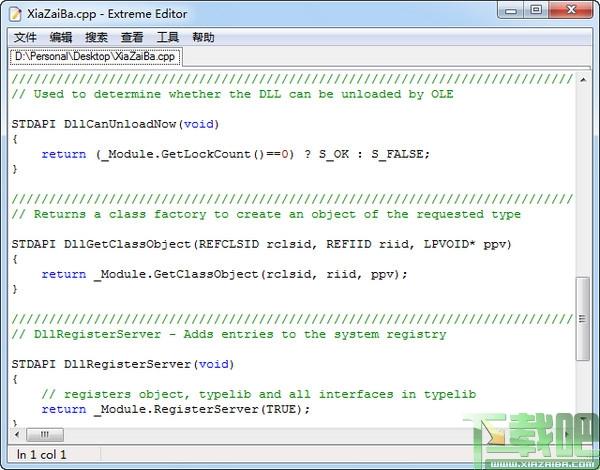This screenshot has height=470, width=600.
Task: Click the _Module.GetClassObject return line
Action: (225, 274)
